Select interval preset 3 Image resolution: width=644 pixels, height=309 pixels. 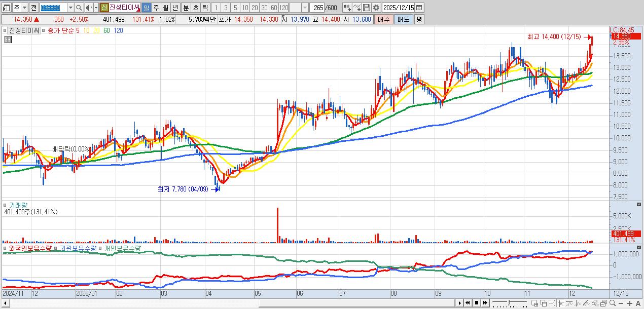(x=226, y=8)
